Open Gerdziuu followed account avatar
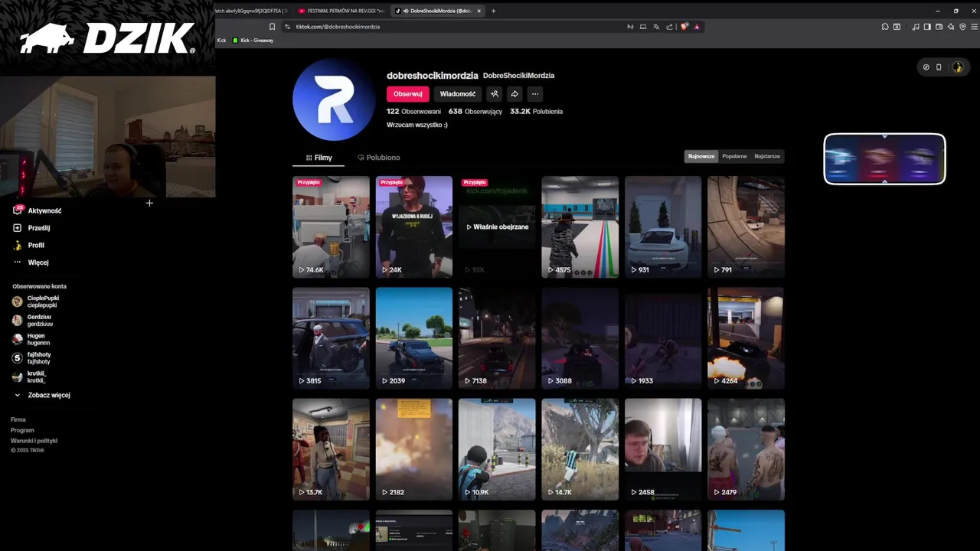This screenshot has height=551, width=980. pyautogui.click(x=17, y=321)
